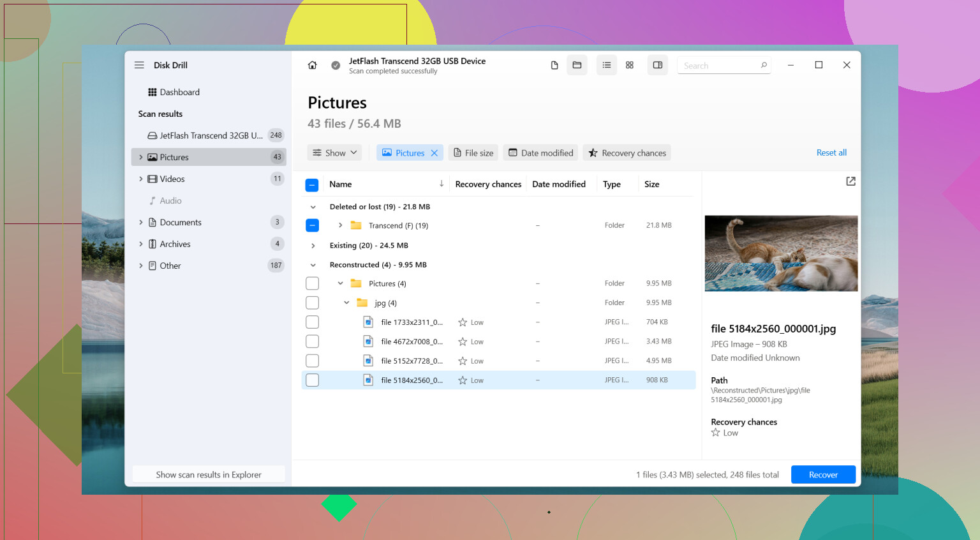Check the file 1733x2311 checkbox
The image size is (980, 540).
[x=312, y=322]
